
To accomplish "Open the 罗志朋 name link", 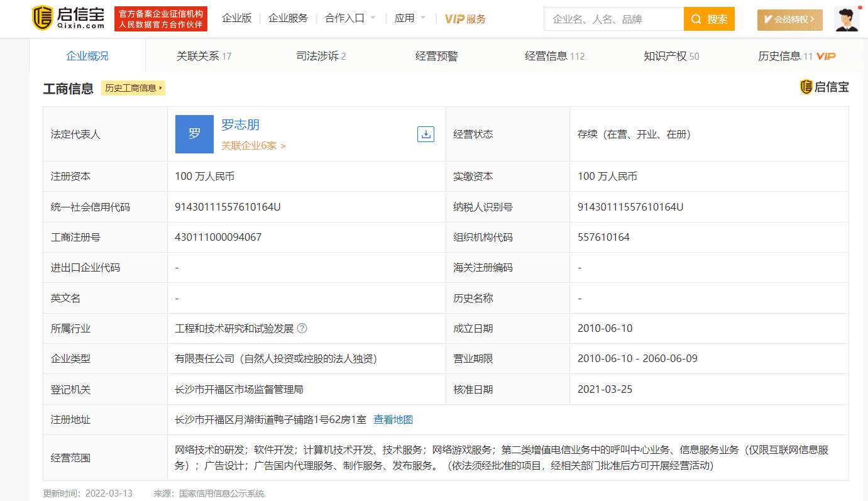I will pyautogui.click(x=240, y=124).
